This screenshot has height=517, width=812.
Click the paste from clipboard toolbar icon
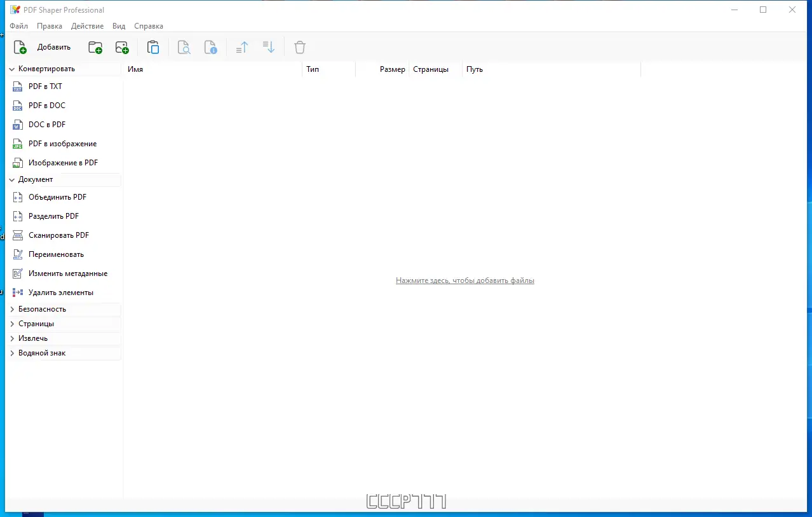153,46
